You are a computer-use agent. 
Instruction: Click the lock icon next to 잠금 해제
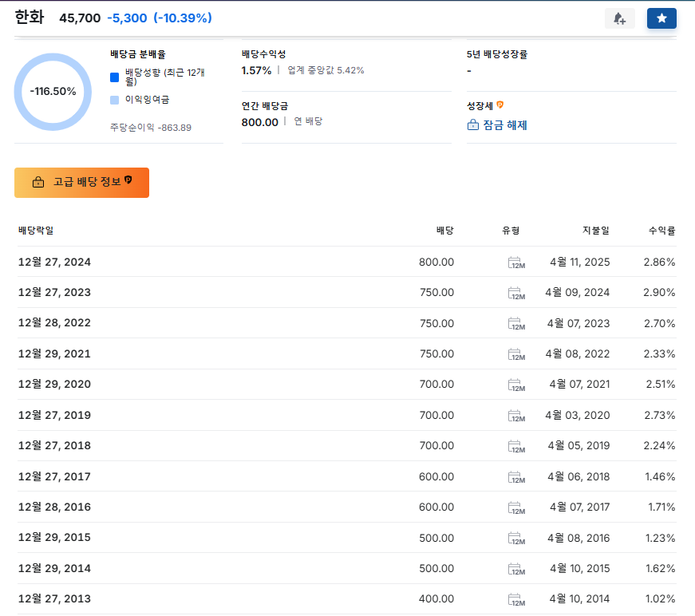pyautogui.click(x=472, y=124)
